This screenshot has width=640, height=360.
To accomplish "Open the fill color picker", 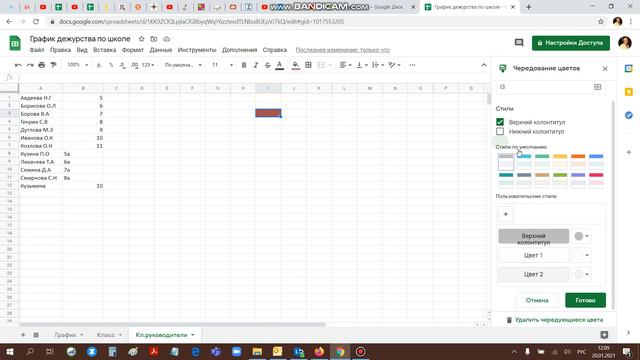I will point(296,65).
